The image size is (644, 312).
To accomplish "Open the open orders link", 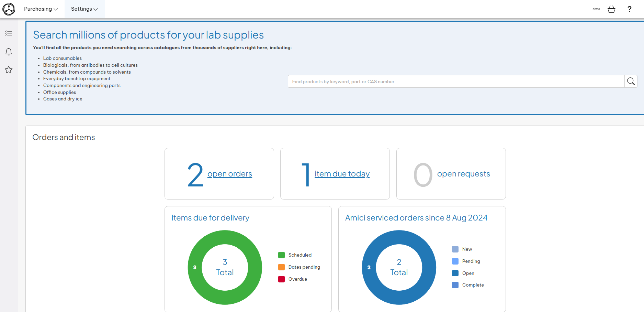I will click(229, 174).
